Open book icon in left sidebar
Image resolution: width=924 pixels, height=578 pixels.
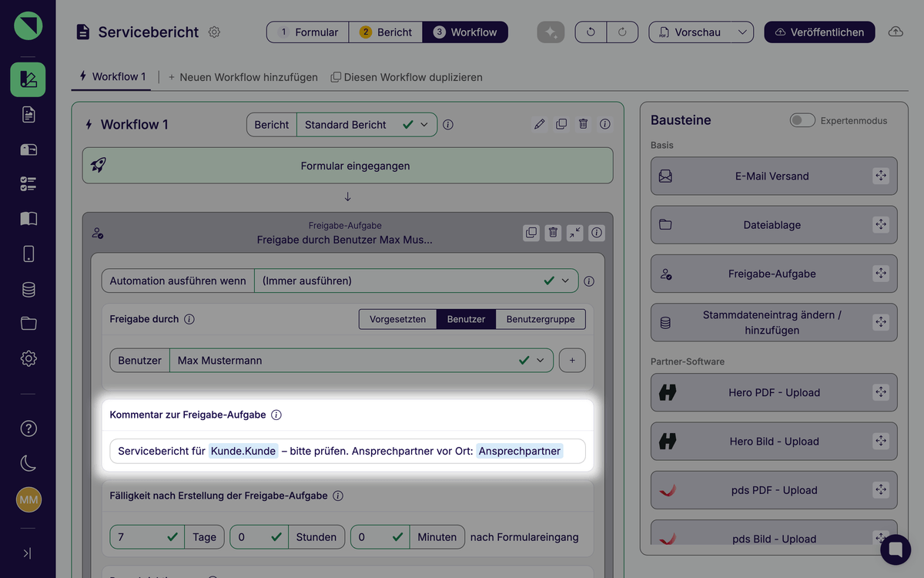(x=28, y=219)
